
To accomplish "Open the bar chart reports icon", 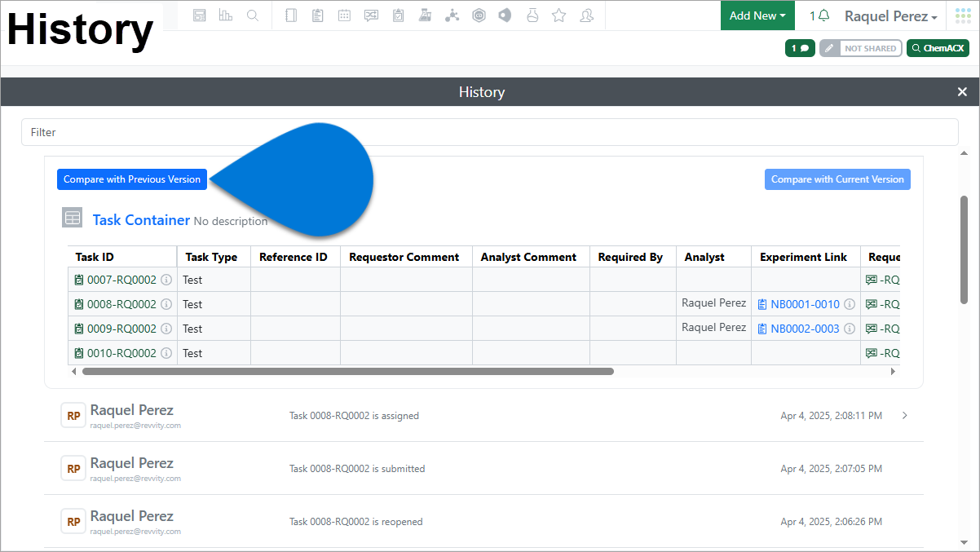I will [226, 15].
